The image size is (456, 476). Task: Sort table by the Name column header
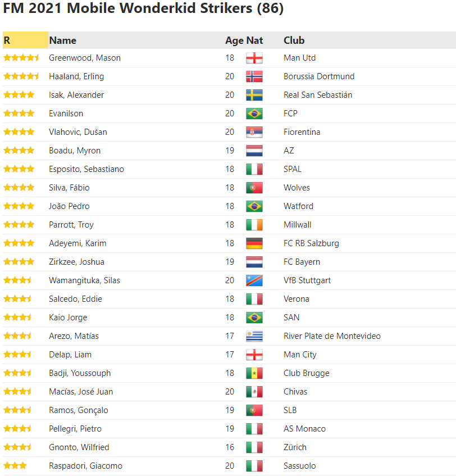pyautogui.click(x=63, y=40)
